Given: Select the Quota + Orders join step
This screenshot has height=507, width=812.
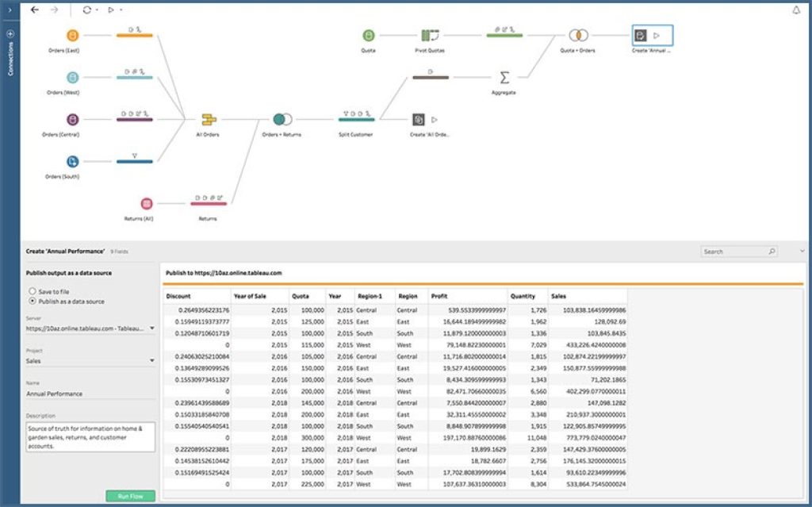Looking at the screenshot, I should click(x=578, y=35).
